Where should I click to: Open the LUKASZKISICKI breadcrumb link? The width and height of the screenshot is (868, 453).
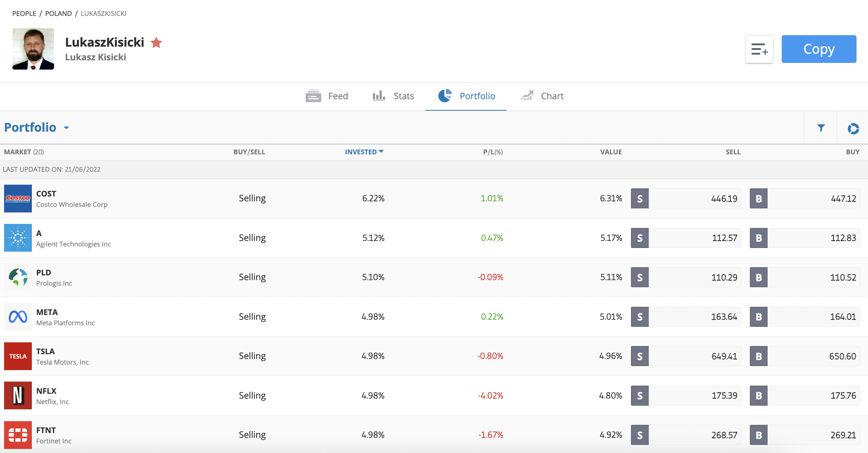point(103,14)
